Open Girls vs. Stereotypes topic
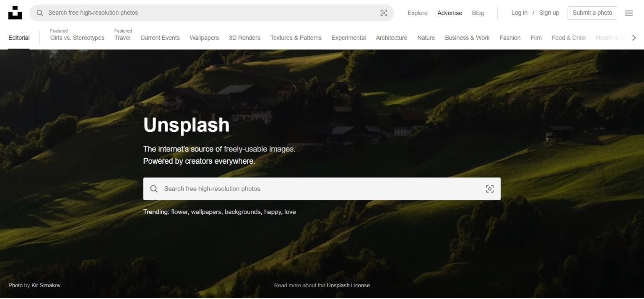The height and width of the screenshot is (299, 644). coord(77,38)
